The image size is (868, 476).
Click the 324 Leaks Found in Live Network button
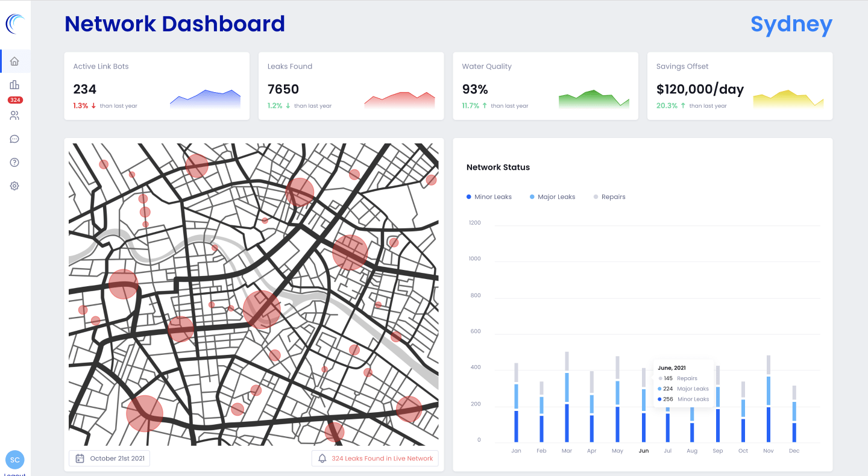click(375, 459)
